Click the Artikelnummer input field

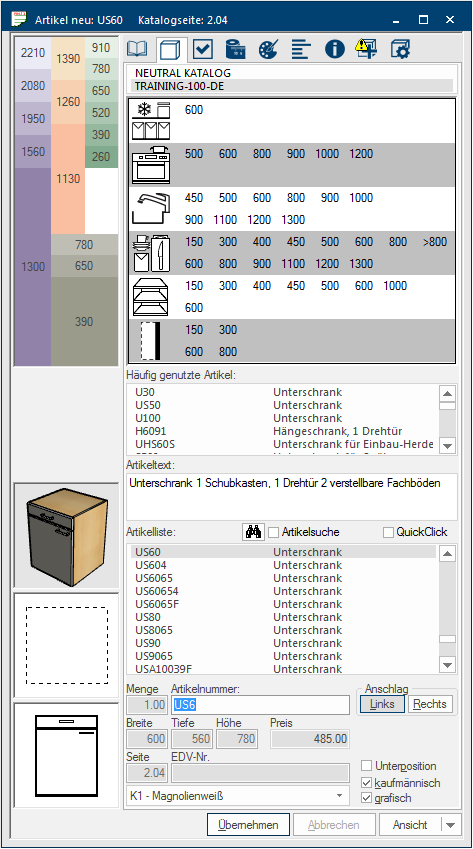pyautogui.click(x=261, y=705)
